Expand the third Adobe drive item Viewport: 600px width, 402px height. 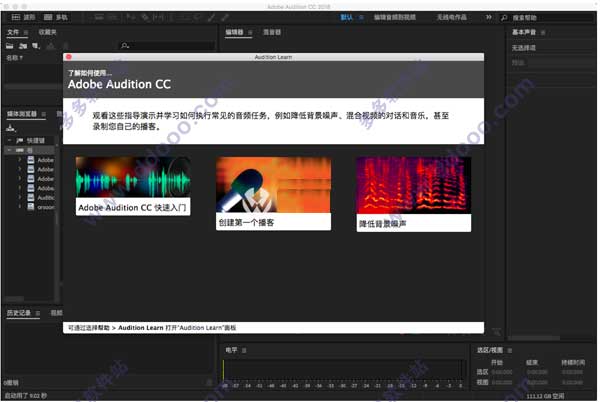(x=20, y=179)
